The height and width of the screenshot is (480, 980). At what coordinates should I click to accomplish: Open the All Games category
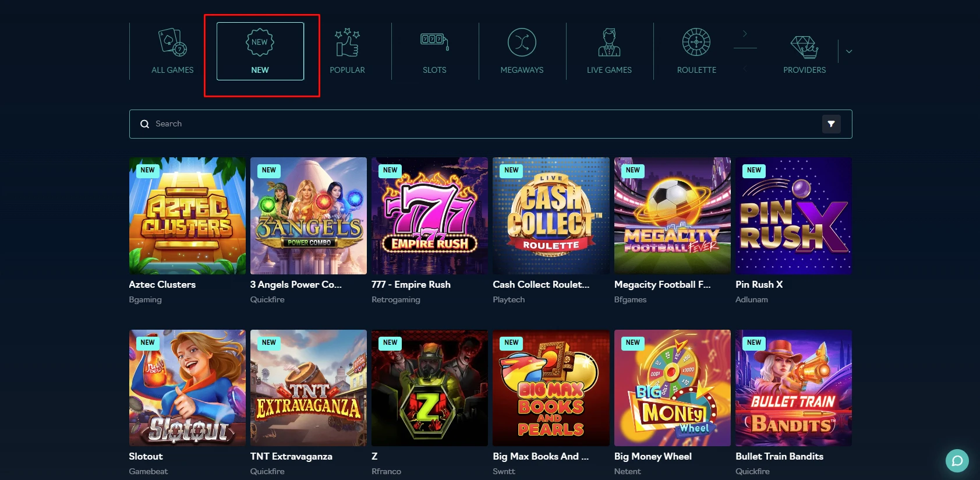tap(172, 51)
